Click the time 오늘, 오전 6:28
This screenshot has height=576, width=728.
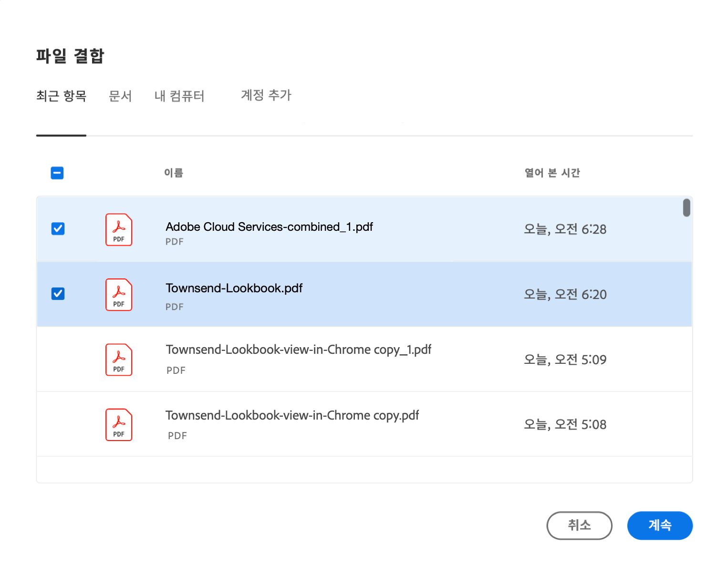pos(565,229)
